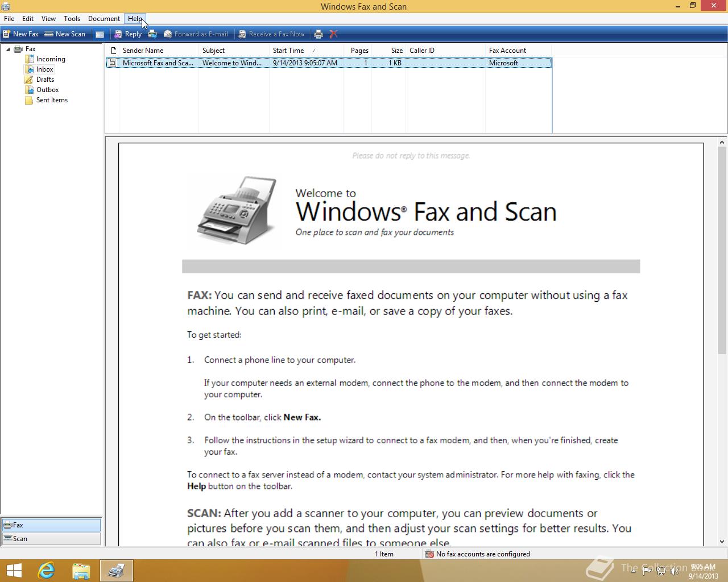Toggle the preview pane toolbar icon
Viewport: 728px width, 582px height.
coord(100,34)
